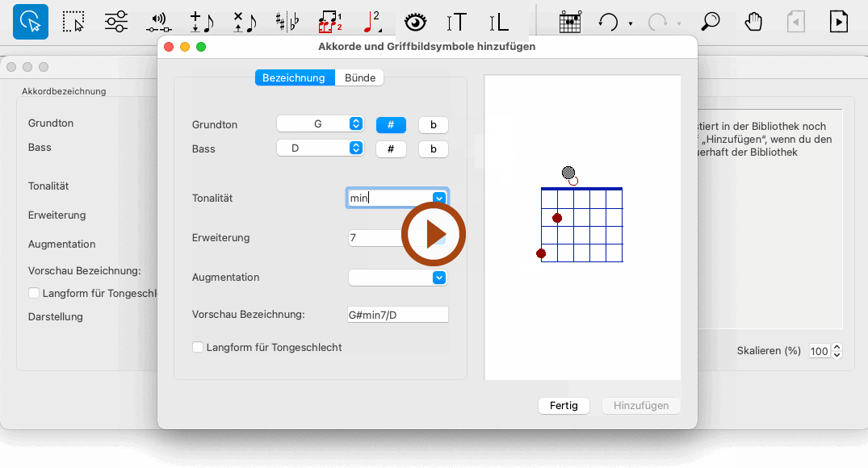Switch to the Bezeichnung tab
The height and width of the screenshot is (468, 868).
pyautogui.click(x=294, y=78)
